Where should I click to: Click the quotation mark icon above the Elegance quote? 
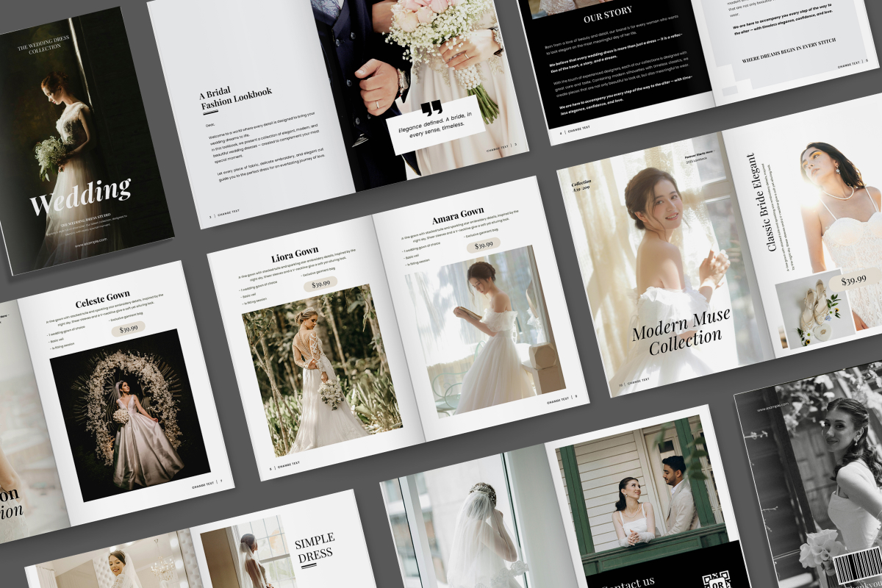click(432, 109)
